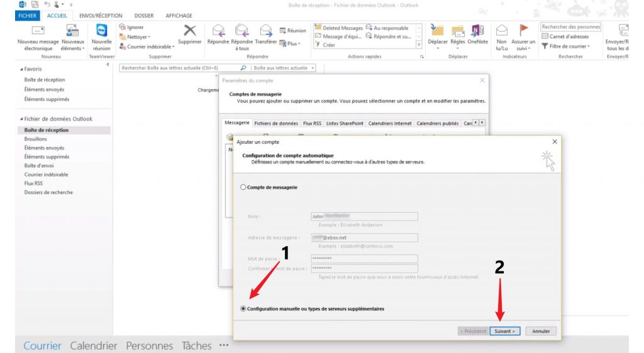Click the Suivant button
Image resolution: width=644 pixels, height=353 pixels.
pyautogui.click(x=505, y=331)
